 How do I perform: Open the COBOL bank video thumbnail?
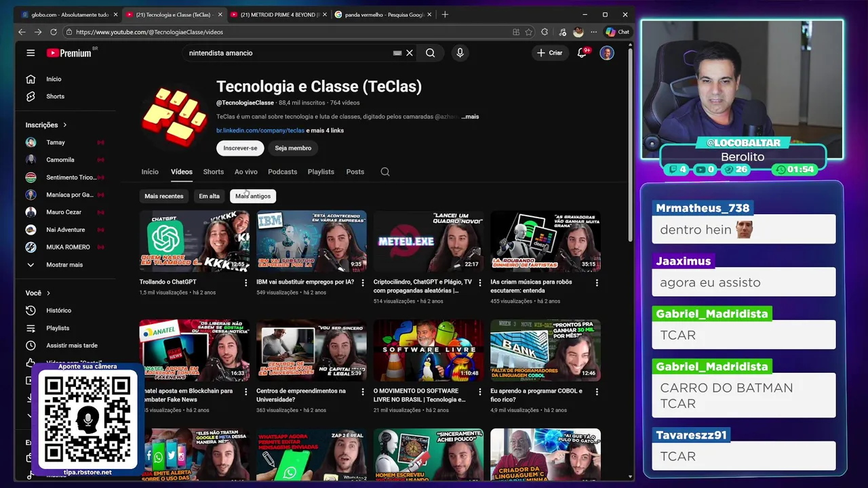(x=545, y=350)
